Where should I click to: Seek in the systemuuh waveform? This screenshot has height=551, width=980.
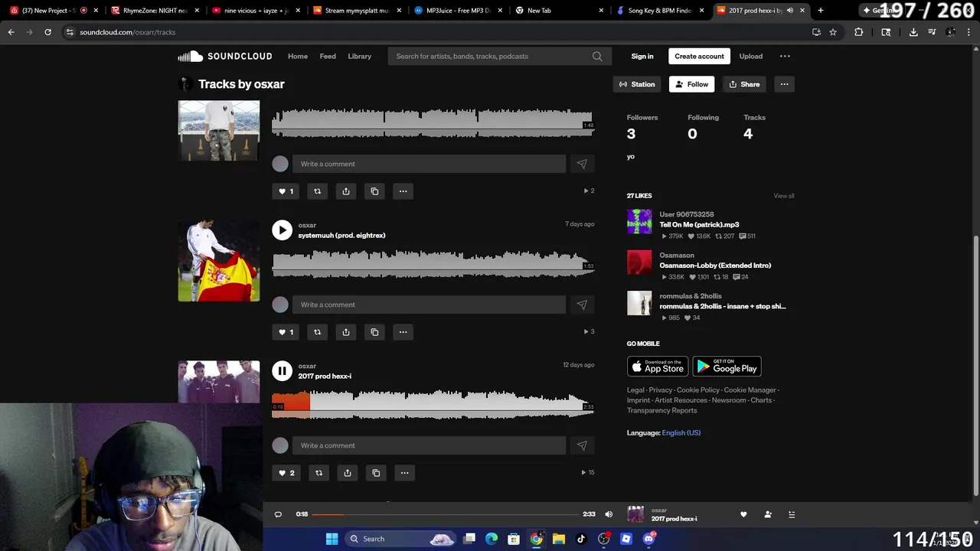point(433,263)
